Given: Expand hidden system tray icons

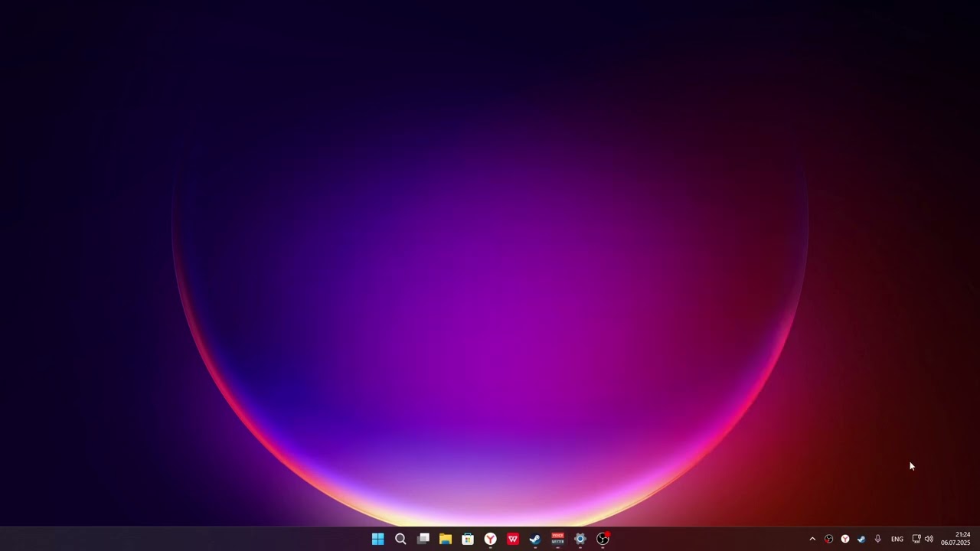Looking at the screenshot, I should pos(812,539).
